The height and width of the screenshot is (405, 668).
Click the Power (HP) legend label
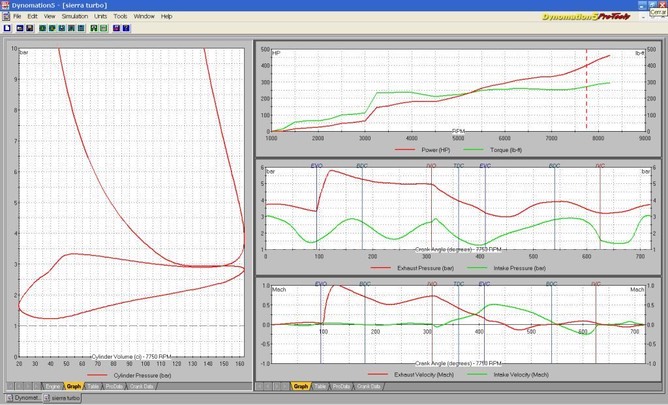(435, 150)
